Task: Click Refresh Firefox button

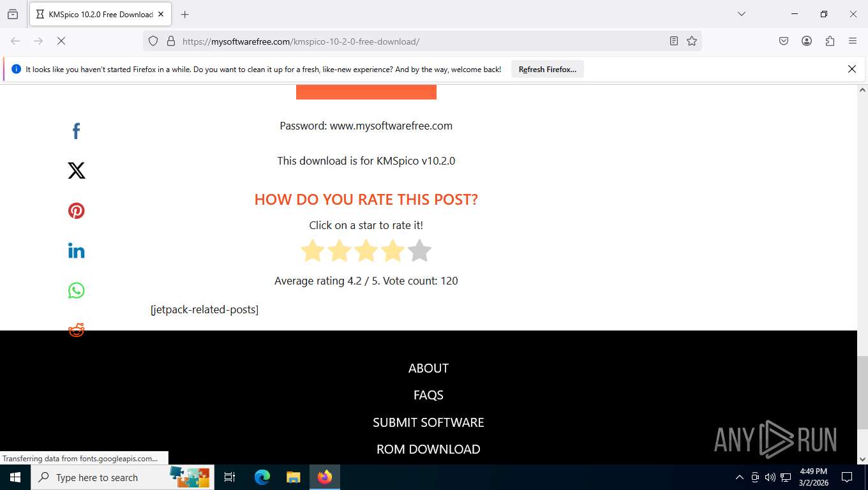Action: (548, 70)
